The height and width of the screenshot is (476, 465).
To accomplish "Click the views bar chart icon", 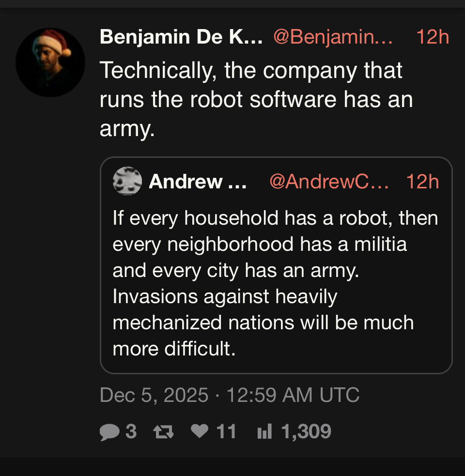I will click(264, 431).
